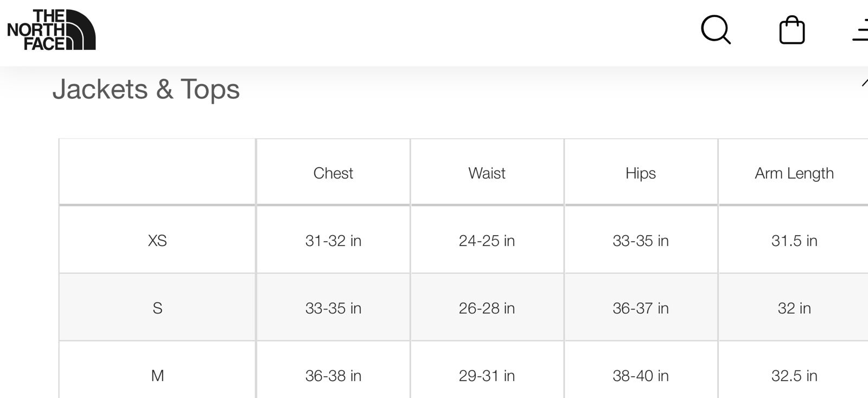
Task: Select the Waist column header
Action: (x=487, y=173)
